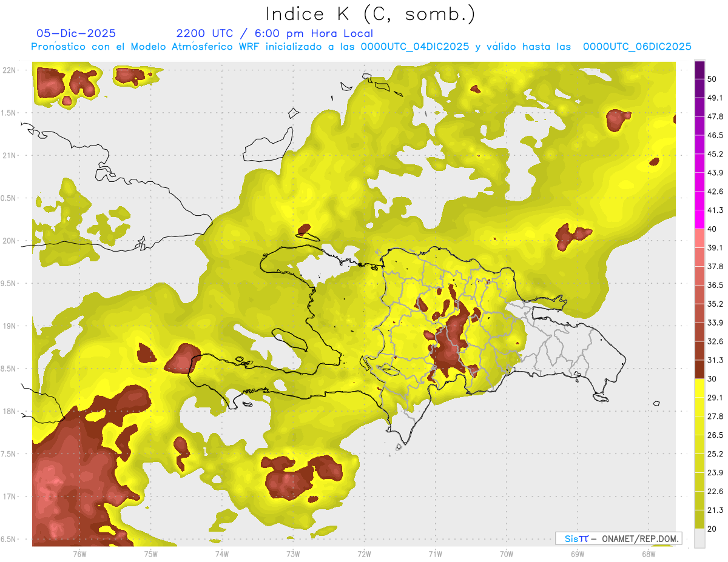Click the colorbar value "29.1"
Screen dimensions: 728x562
pos(715,398)
